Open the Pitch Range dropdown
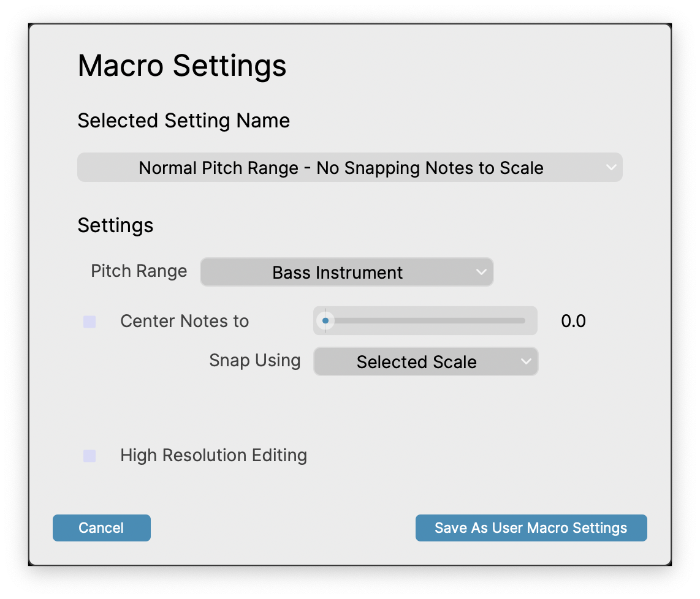Viewport: 700px width, 599px height. pyautogui.click(x=347, y=272)
